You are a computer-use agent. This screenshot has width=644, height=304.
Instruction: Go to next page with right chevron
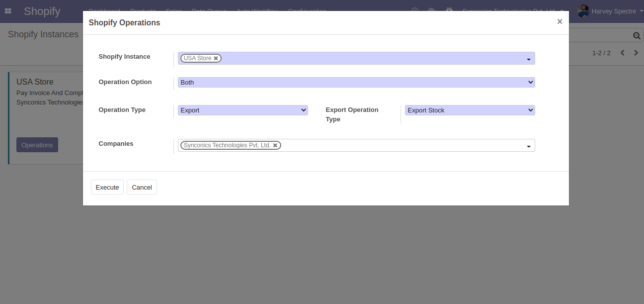click(636, 53)
